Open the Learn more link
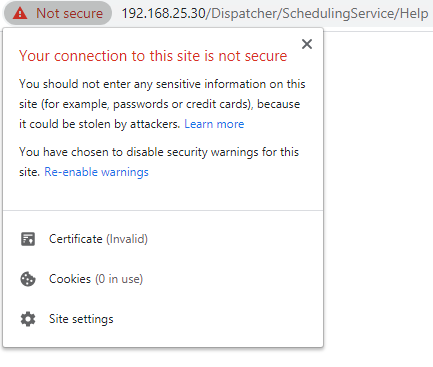The image size is (433, 367). tap(214, 124)
